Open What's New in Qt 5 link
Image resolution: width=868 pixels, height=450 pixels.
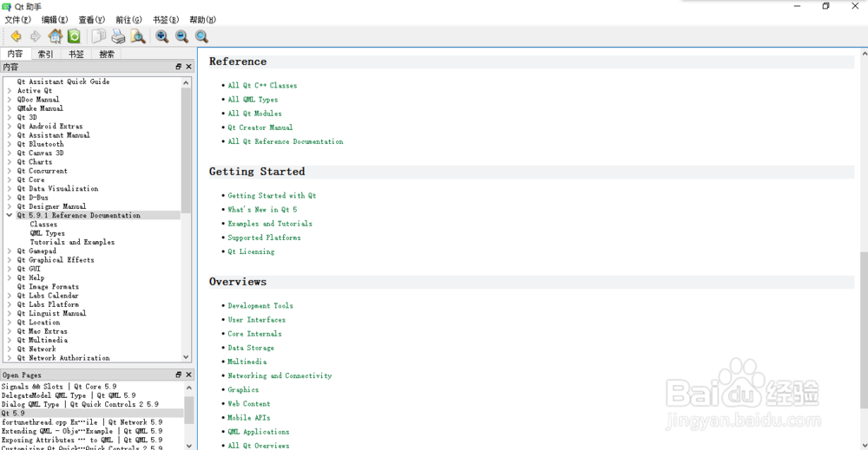tap(262, 210)
